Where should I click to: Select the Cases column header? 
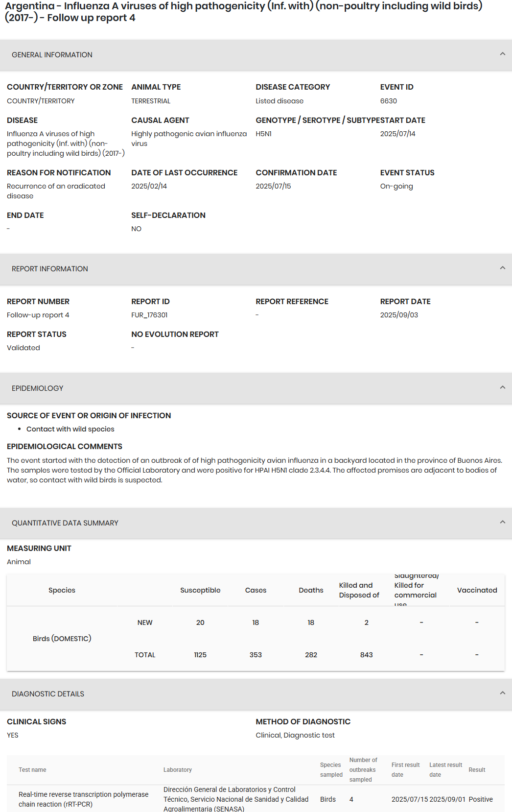tap(256, 590)
